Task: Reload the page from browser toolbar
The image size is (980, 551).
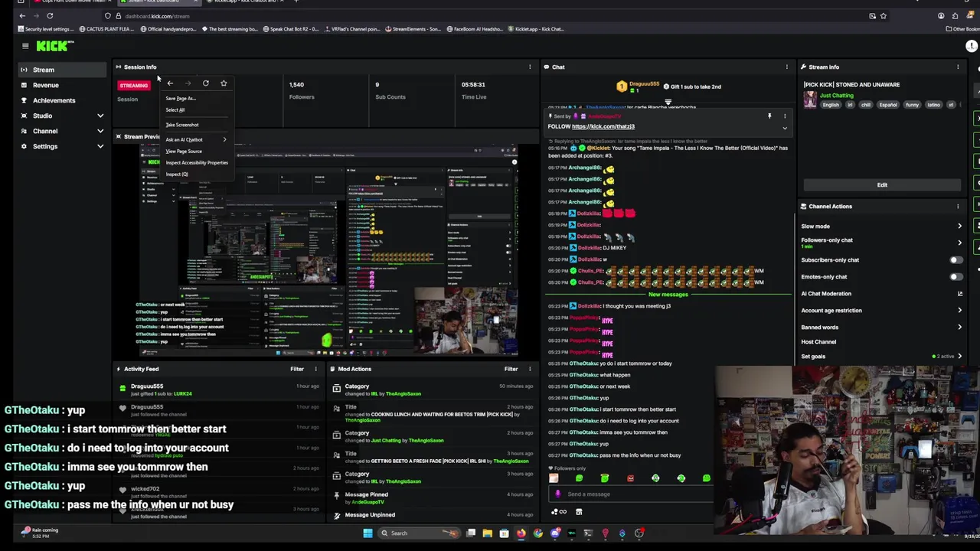Action: tap(50, 16)
